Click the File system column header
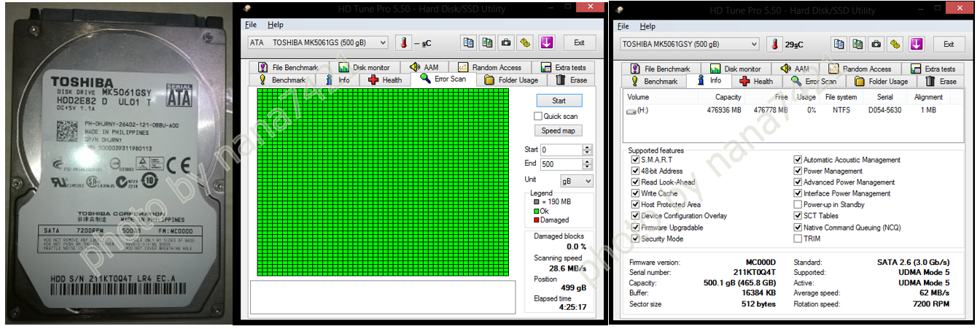This screenshot has height=329, width=980. point(841,97)
